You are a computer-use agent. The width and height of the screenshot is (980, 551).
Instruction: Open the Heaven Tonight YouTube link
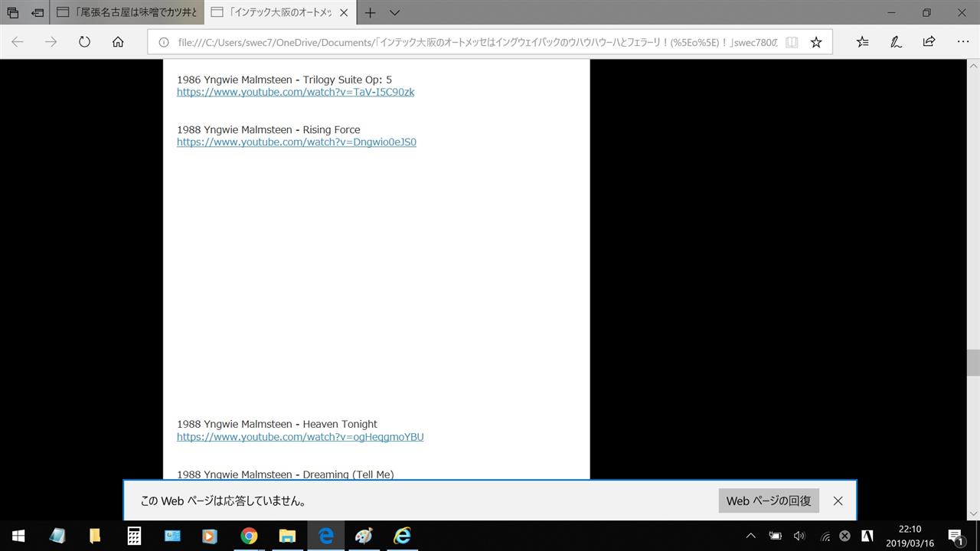point(300,437)
